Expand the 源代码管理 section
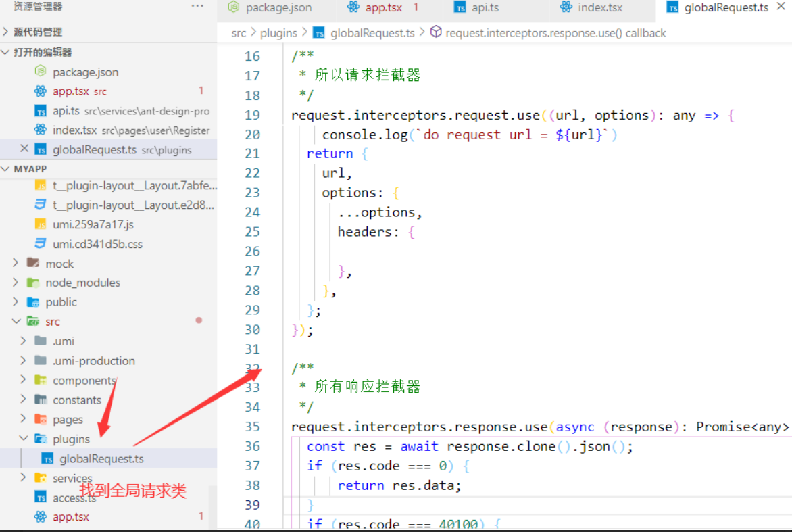Screen dimensions: 792x532 point(6,32)
